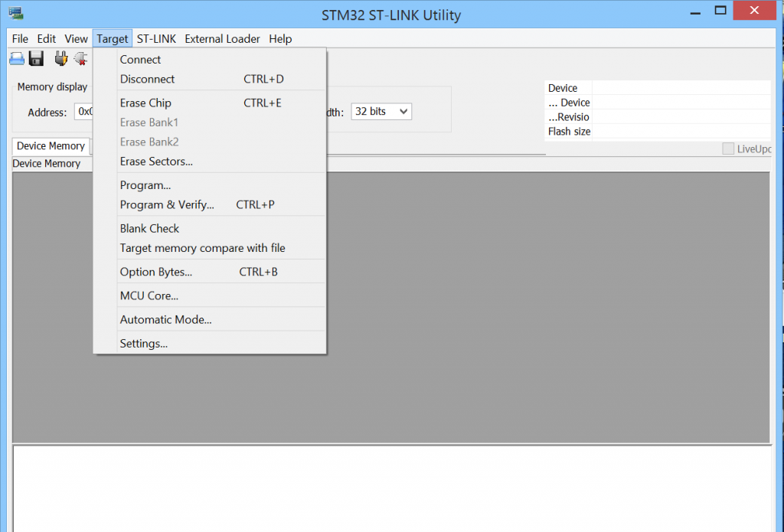Screen dimensions: 784x532
Task: Switch to the Device Memory tab
Action: [x=51, y=146]
